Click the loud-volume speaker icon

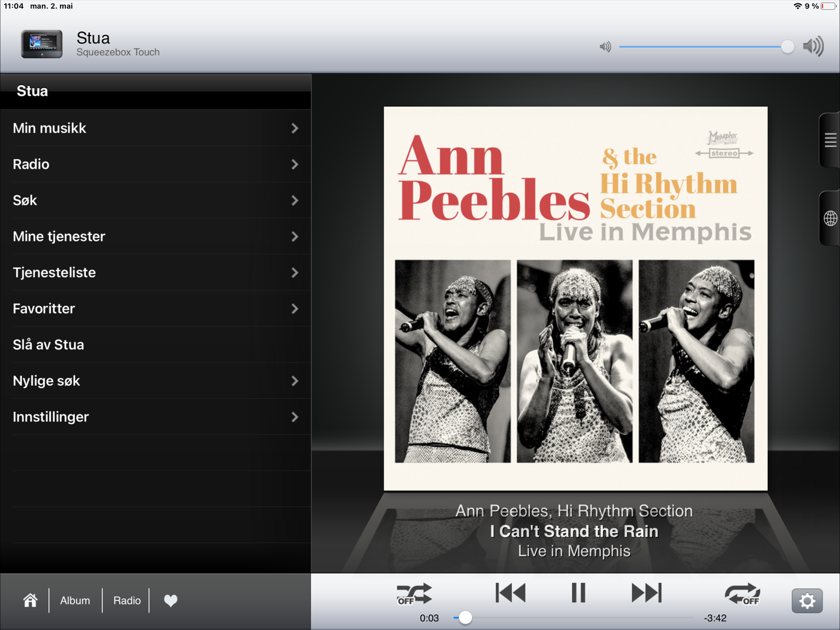point(813,46)
